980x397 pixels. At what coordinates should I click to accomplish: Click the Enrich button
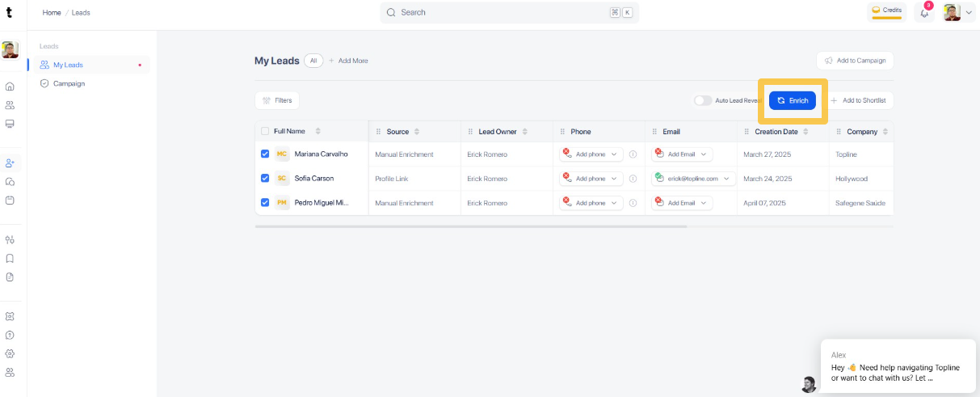(792, 100)
